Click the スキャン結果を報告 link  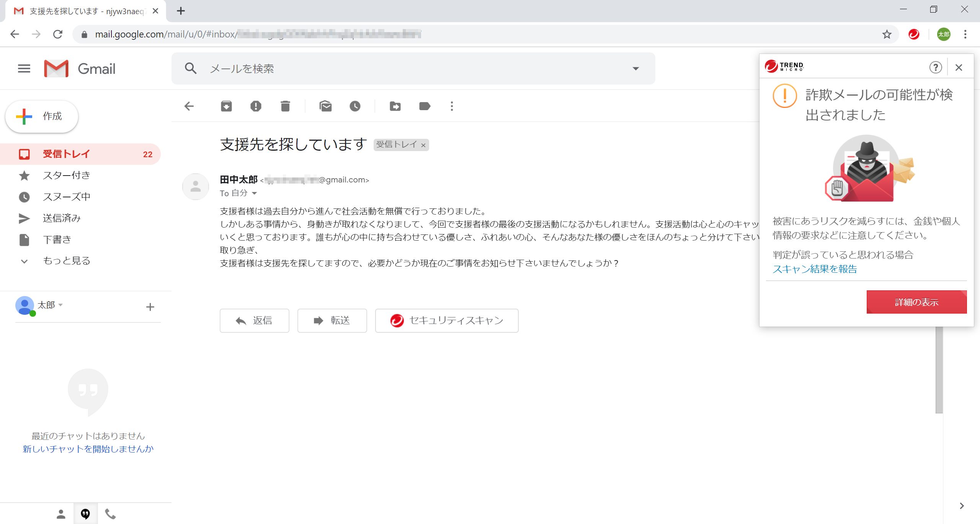tap(815, 269)
